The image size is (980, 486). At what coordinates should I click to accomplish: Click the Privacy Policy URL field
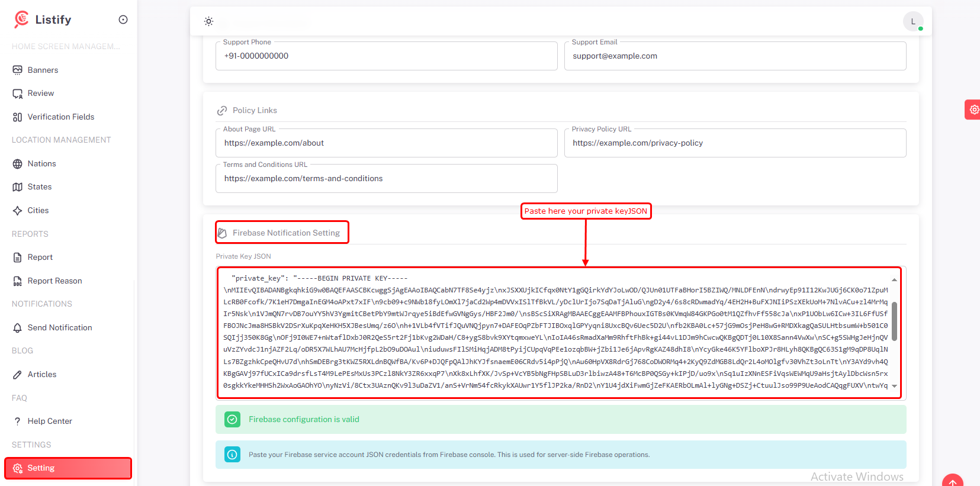734,143
